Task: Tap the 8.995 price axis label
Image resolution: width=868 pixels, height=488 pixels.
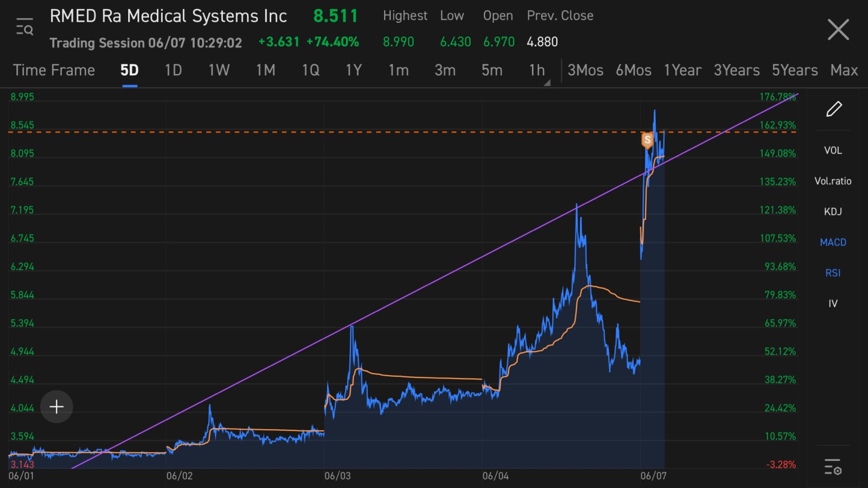Action: click(22, 97)
